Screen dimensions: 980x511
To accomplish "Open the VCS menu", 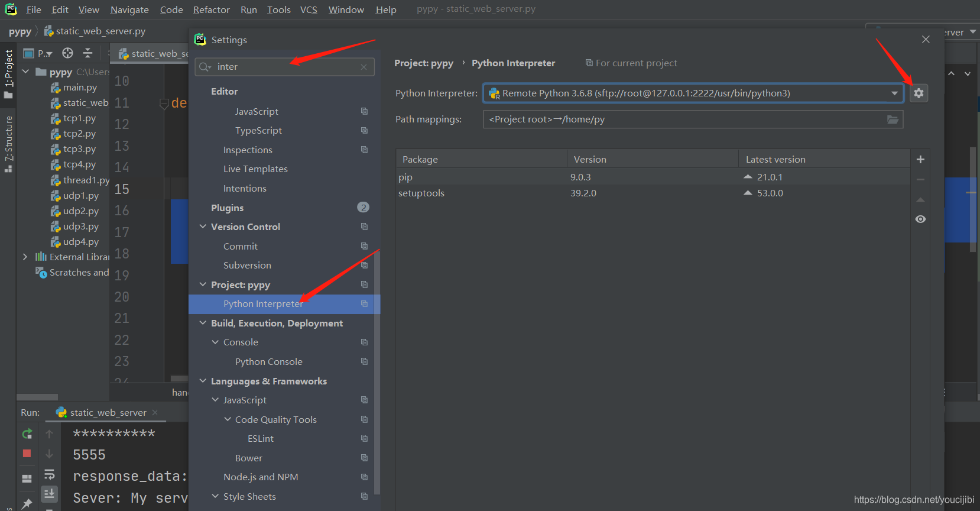I will tap(309, 9).
